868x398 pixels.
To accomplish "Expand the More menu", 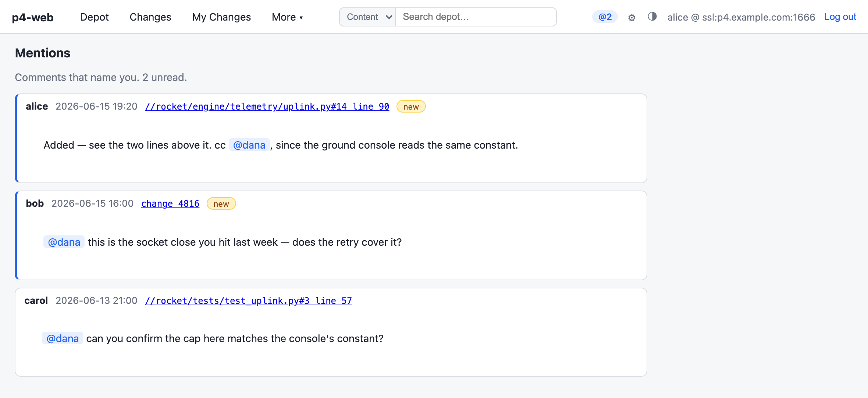I will tap(287, 17).
